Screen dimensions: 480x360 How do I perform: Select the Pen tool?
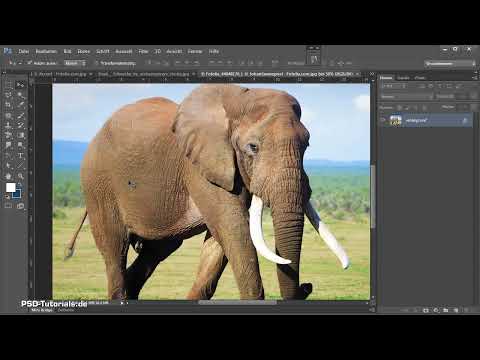(x=8, y=156)
